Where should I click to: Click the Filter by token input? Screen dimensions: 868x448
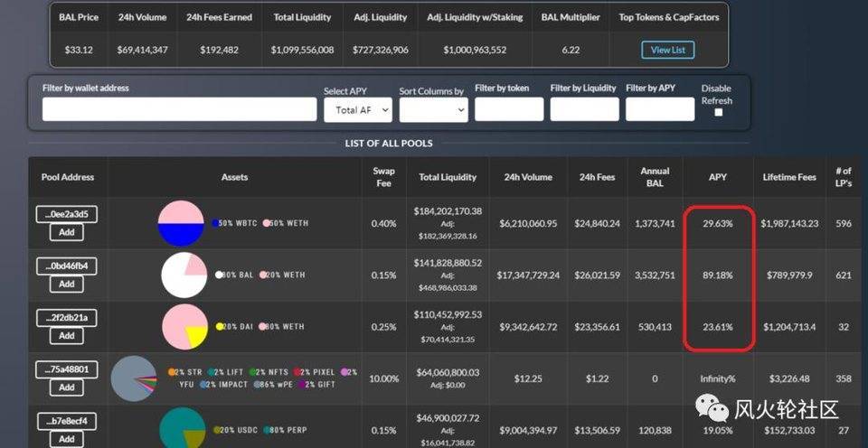[x=509, y=109]
